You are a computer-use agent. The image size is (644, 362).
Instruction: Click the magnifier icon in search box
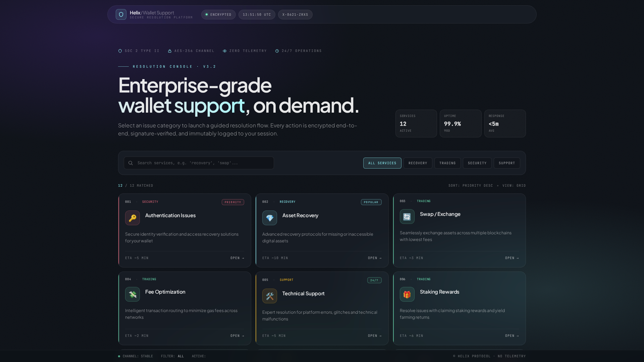coord(131,163)
